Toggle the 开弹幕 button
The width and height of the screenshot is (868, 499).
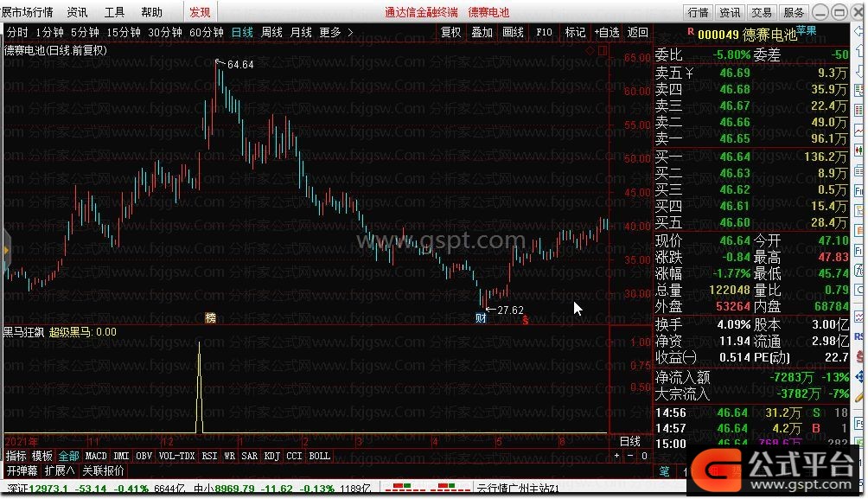coord(22,470)
